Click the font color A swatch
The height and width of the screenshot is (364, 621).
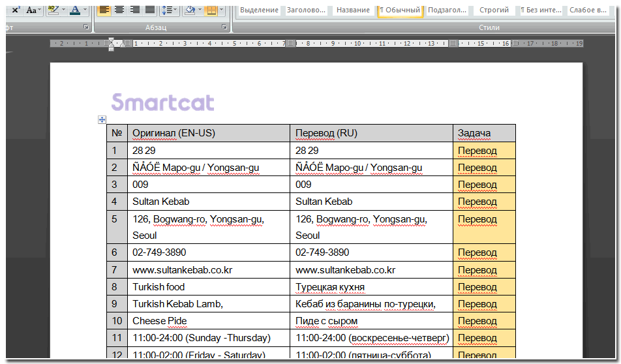75,10
